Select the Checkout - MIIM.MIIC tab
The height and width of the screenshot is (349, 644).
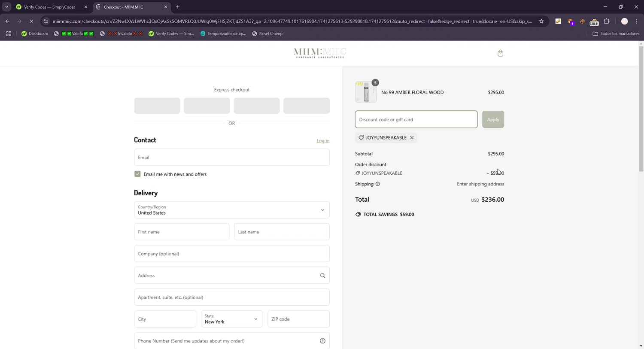[x=130, y=7]
